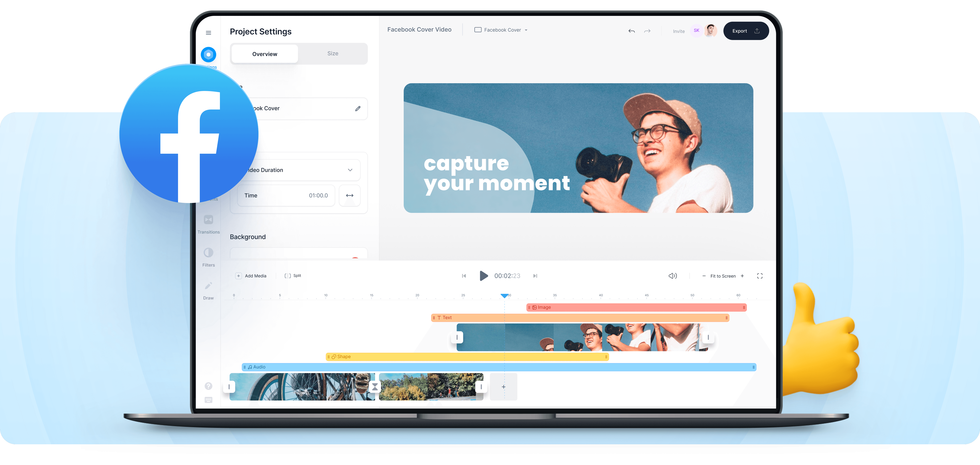Mute audio using the speaker icon

pos(673,276)
